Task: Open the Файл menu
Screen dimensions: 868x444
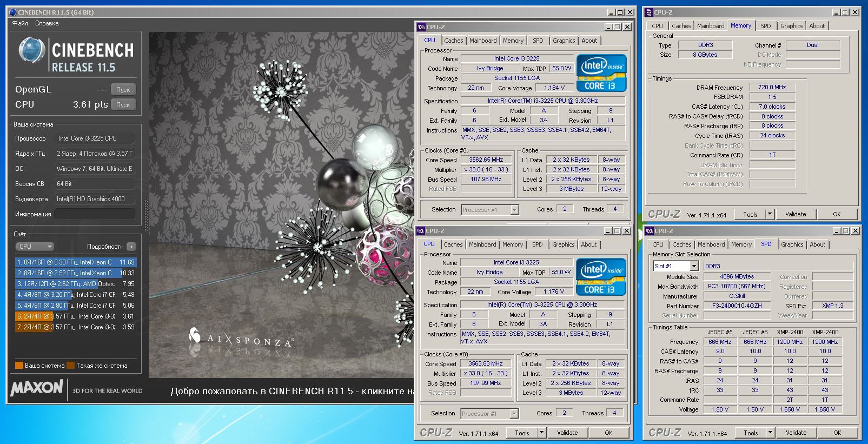Action: pos(20,23)
